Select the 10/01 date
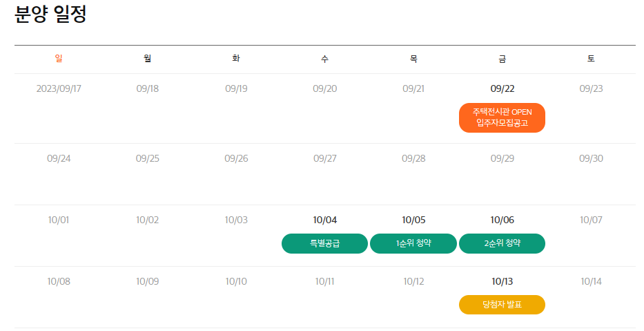Viewport: 644px width, 331px height. click(58, 220)
